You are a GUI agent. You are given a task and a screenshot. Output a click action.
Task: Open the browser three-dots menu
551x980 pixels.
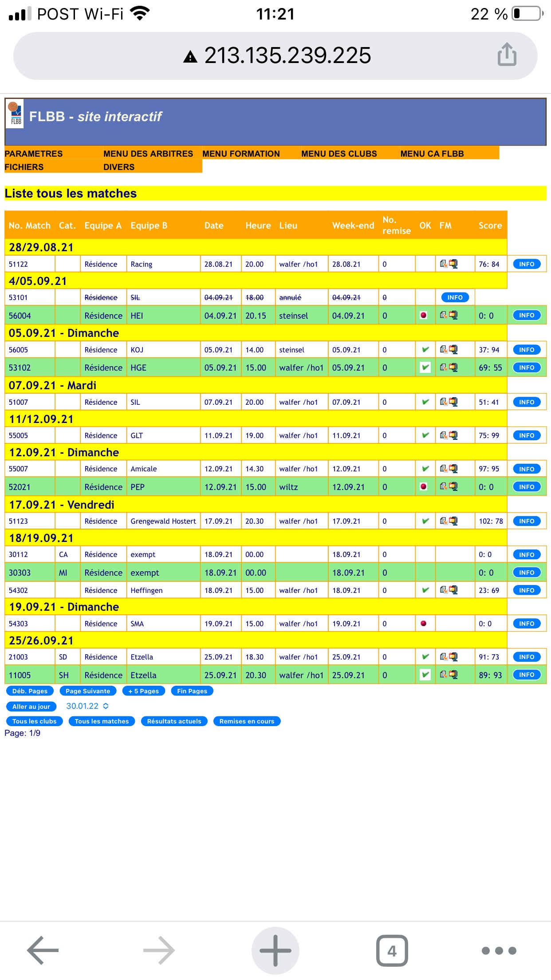499,950
